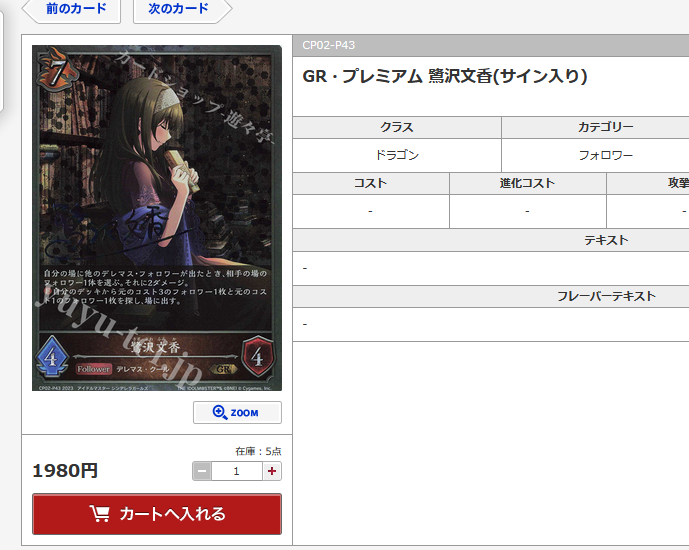
Task: Click the フレーバーテキスト section header
Action: [x=606, y=296]
